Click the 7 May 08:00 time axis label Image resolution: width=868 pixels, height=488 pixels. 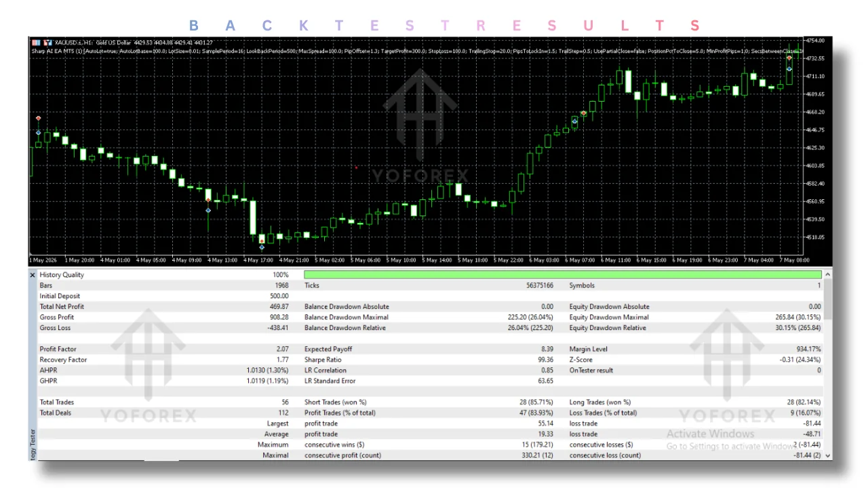click(x=794, y=260)
